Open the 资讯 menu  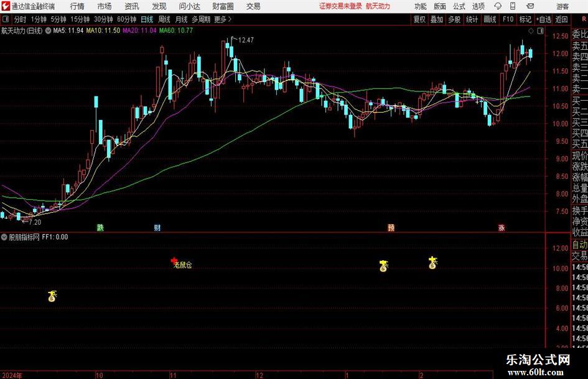pyautogui.click(x=132, y=6)
